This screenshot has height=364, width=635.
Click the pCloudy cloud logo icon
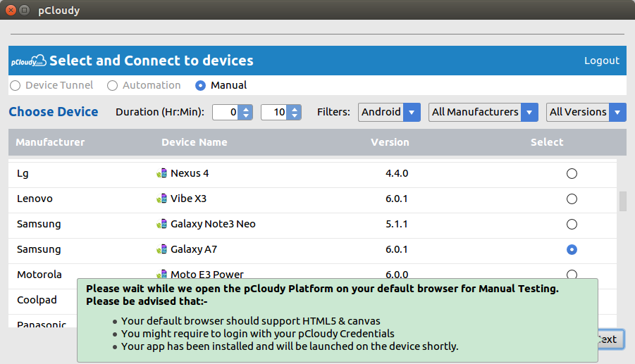[x=28, y=61]
